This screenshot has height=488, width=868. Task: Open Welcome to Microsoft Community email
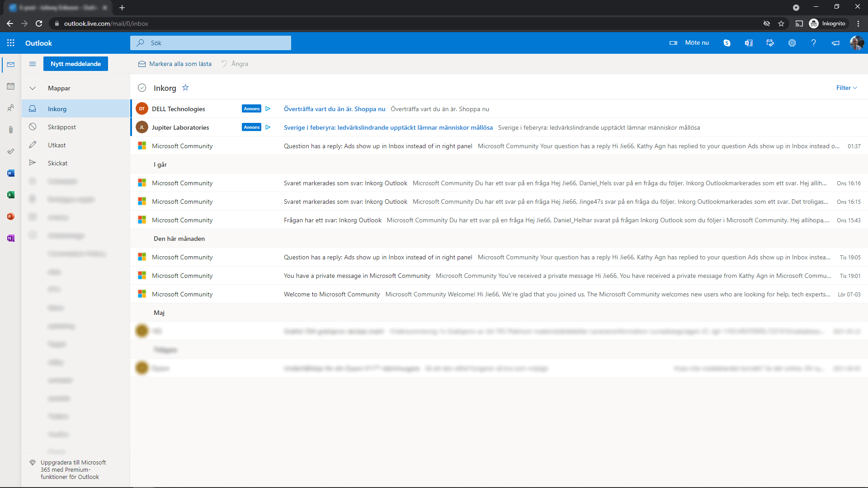pyautogui.click(x=499, y=294)
